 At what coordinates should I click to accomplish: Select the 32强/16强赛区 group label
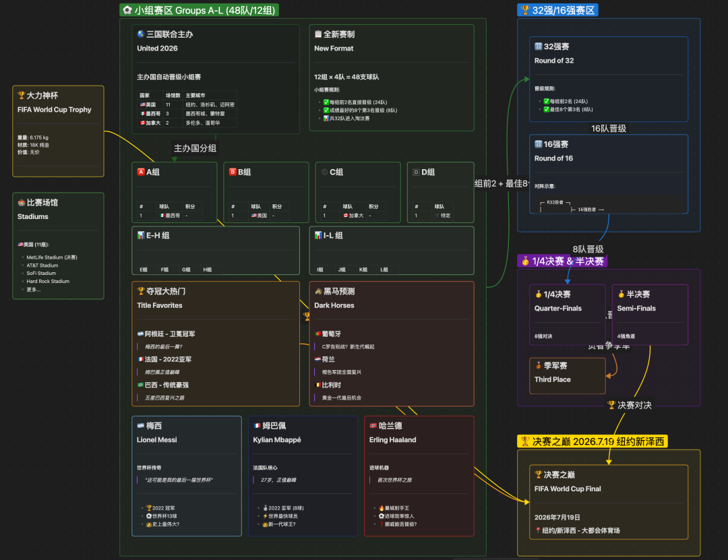point(557,10)
